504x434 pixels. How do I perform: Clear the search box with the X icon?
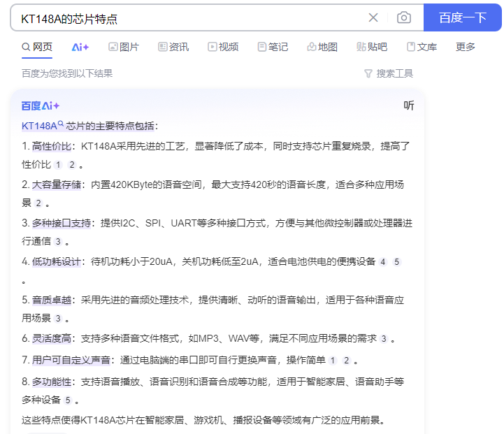click(373, 17)
